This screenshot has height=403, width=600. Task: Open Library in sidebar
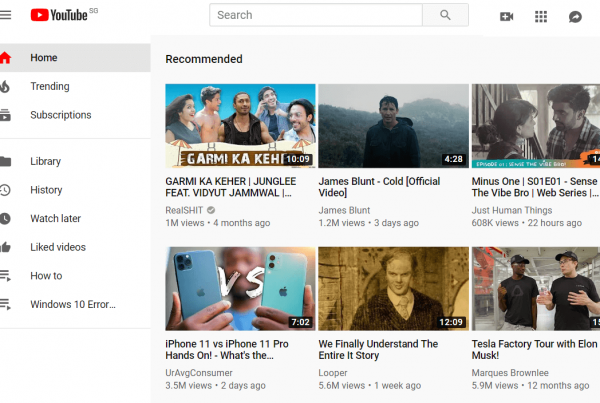[75, 161]
